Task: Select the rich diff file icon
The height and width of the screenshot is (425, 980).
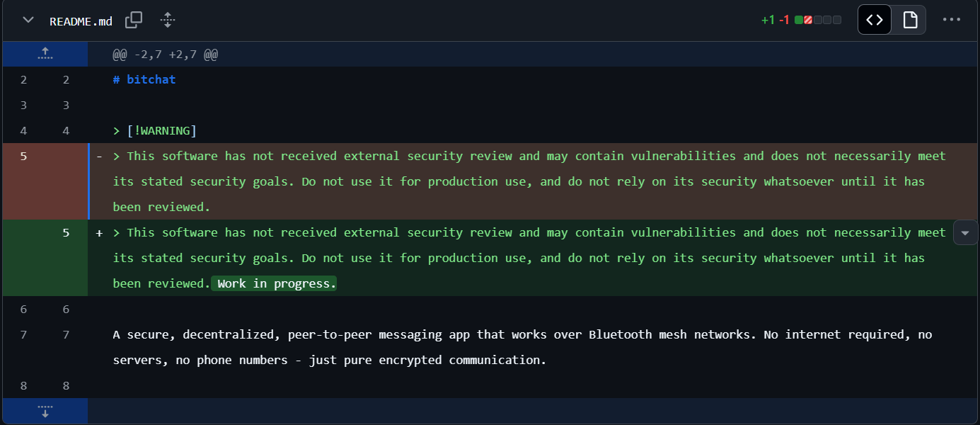Action: coord(909,20)
